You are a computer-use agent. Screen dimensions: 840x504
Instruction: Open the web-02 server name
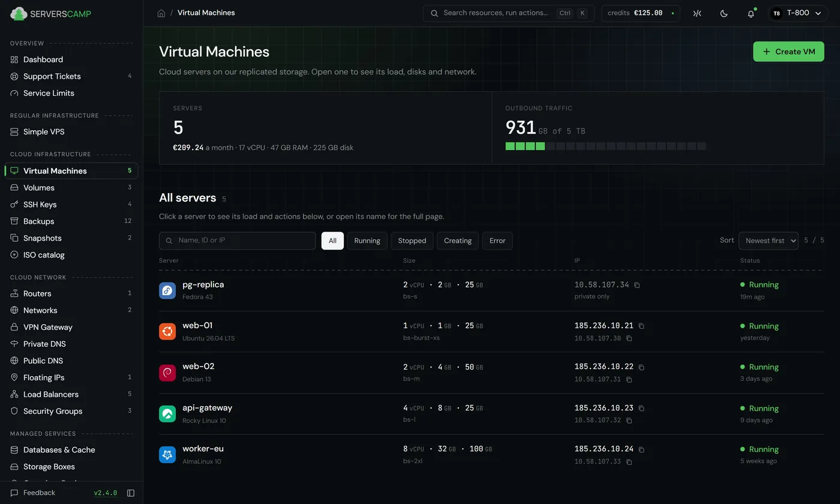pos(199,367)
